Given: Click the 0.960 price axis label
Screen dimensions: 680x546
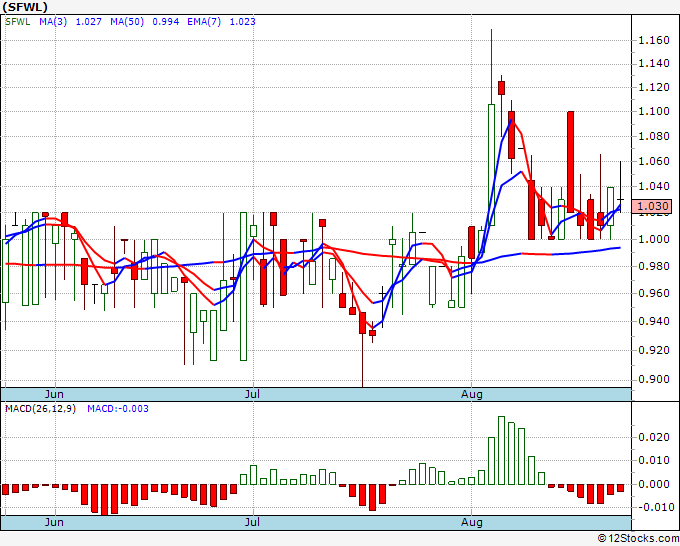Looking at the screenshot, I should tap(654, 294).
